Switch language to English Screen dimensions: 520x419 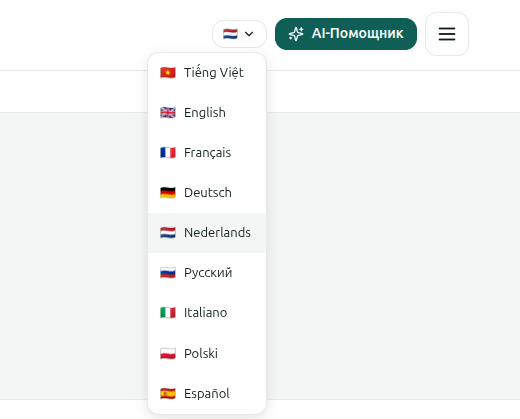(x=207, y=112)
